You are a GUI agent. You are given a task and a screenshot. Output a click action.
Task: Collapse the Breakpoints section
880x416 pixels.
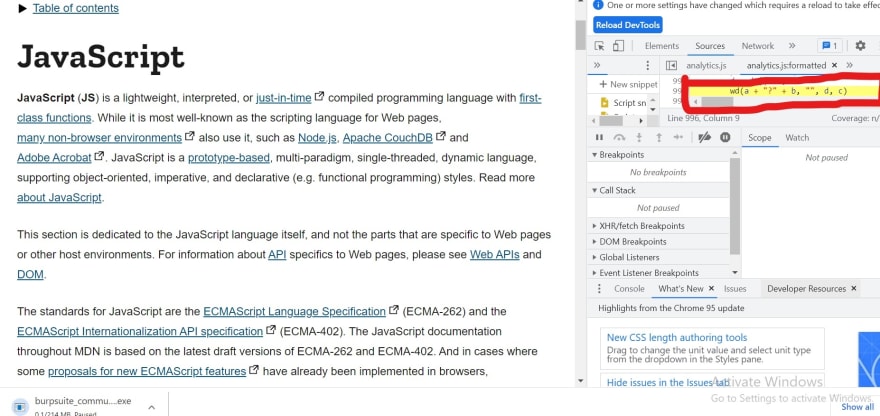(658, 154)
